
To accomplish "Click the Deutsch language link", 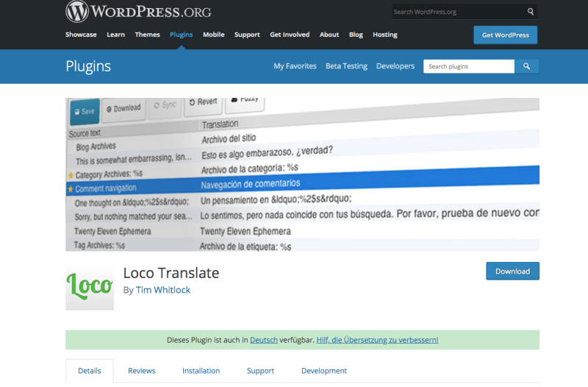I will point(264,340).
